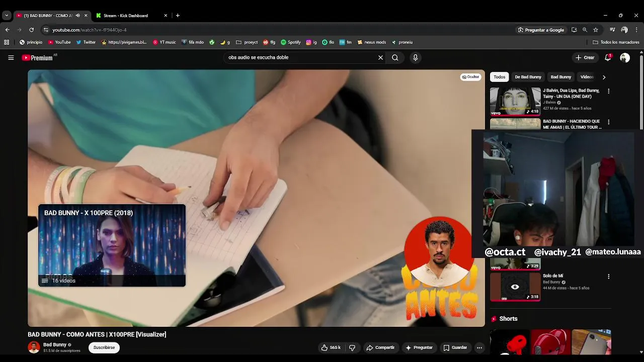Close the Kick Dashboard tab
The image size is (644, 362).
(x=166, y=16)
